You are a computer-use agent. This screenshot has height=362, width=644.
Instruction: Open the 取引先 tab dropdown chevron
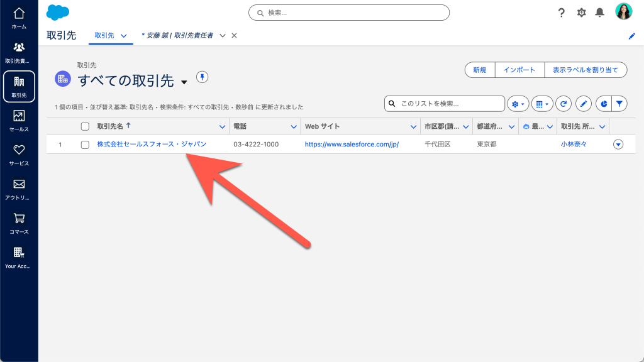(x=124, y=36)
